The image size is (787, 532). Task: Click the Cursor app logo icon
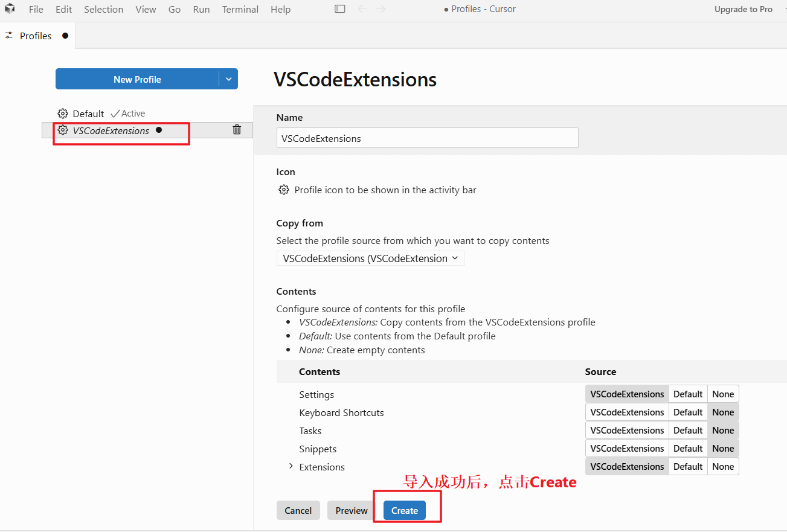(10, 9)
